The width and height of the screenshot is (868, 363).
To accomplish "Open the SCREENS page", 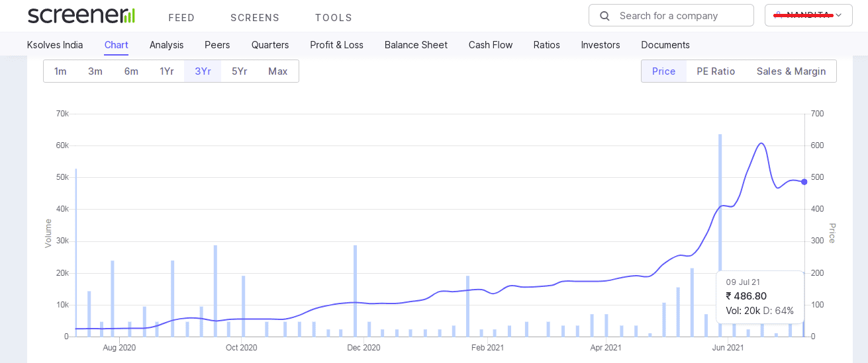I will [x=255, y=18].
